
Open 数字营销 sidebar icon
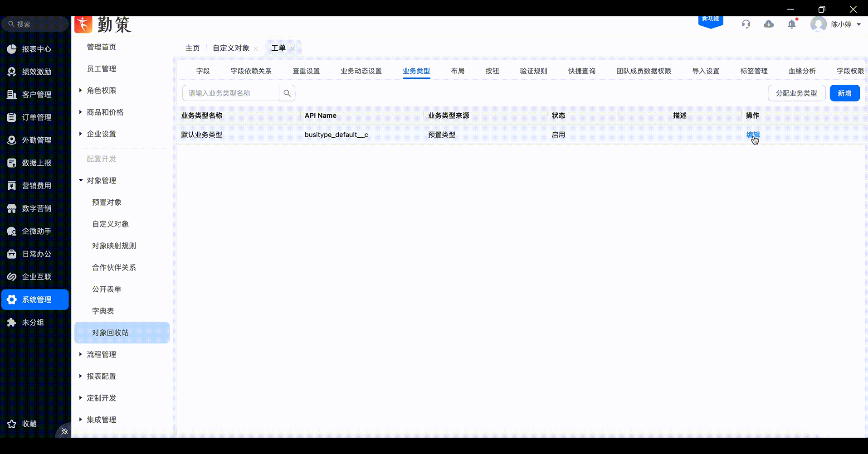coord(12,208)
